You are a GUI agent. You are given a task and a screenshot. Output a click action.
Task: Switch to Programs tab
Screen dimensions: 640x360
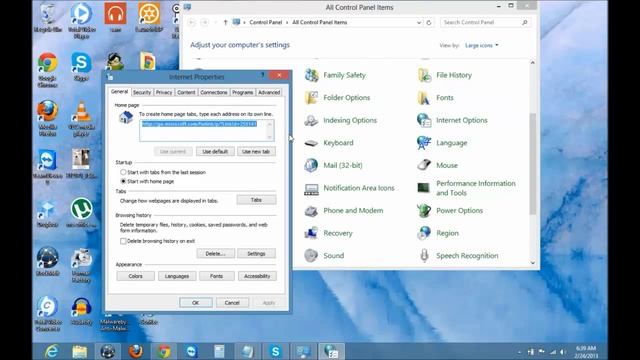242,93
